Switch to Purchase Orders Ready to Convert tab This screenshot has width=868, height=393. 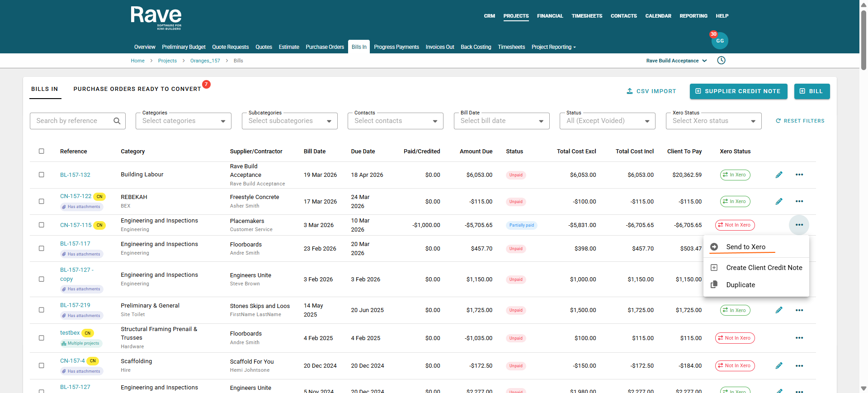coord(137,89)
